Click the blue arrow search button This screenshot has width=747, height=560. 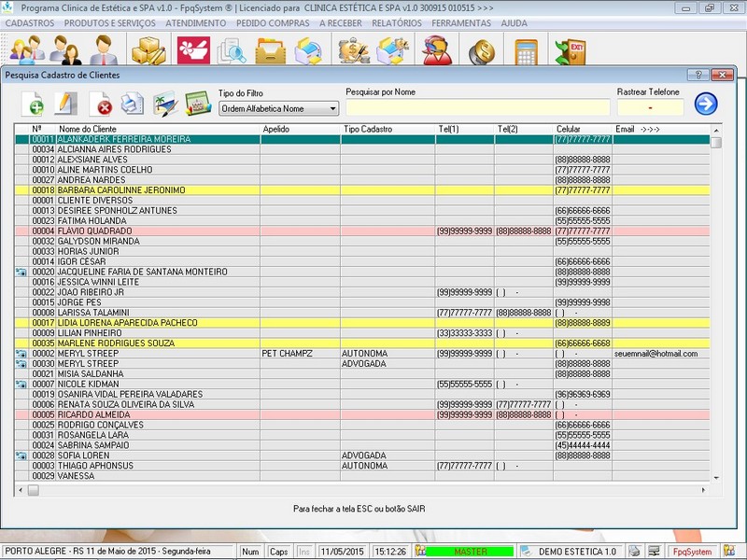(x=706, y=104)
